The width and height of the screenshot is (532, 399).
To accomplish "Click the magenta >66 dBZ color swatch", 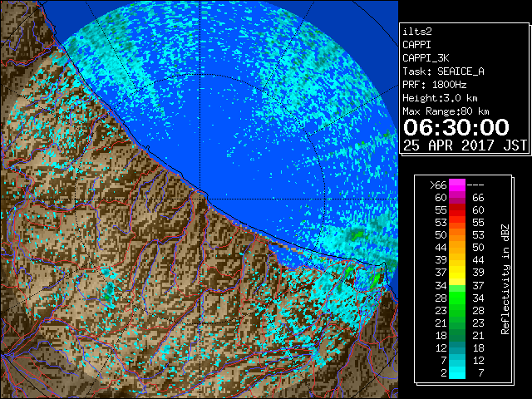I will (x=457, y=185).
